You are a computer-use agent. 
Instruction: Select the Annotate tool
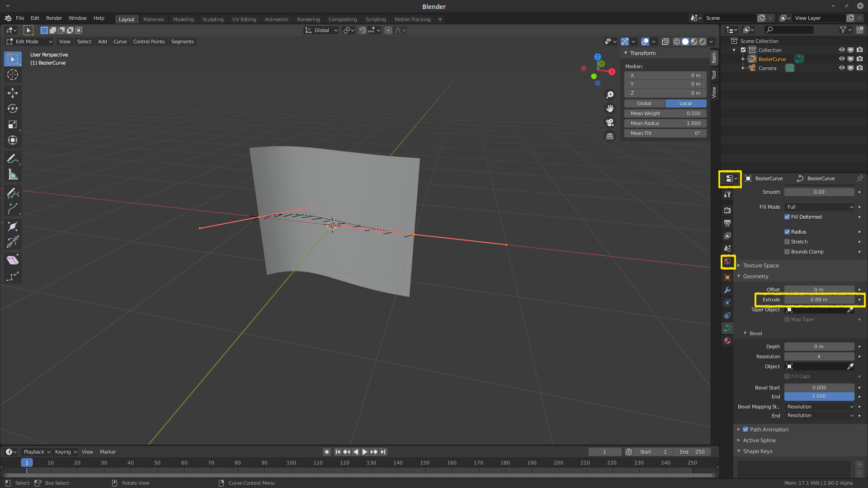[x=13, y=159]
